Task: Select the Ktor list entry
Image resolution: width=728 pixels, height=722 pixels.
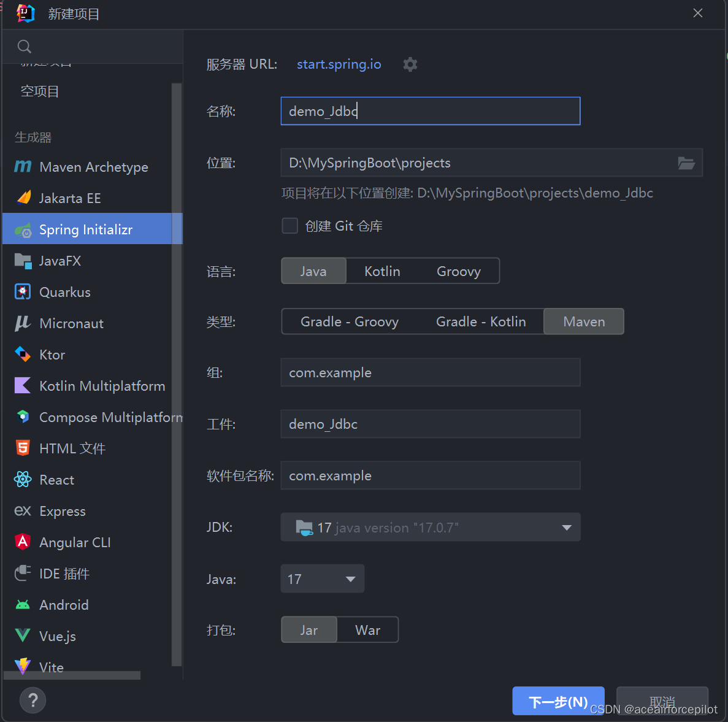Action: click(x=87, y=355)
